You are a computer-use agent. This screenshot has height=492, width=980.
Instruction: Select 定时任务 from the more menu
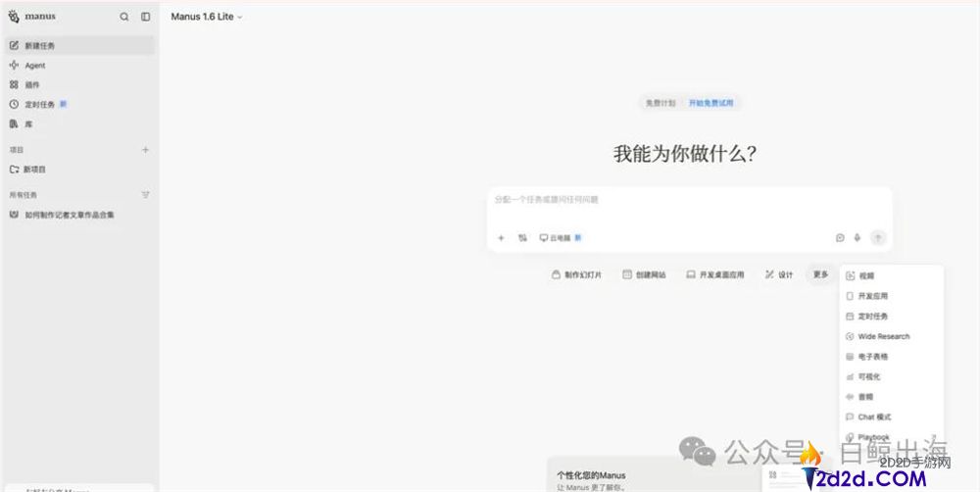click(x=891, y=317)
